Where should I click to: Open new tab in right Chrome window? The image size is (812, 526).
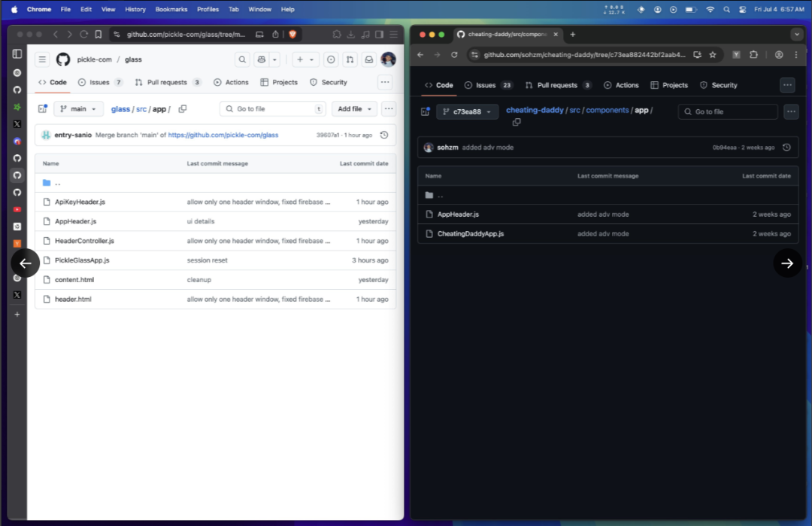click(x=573, y=34)
